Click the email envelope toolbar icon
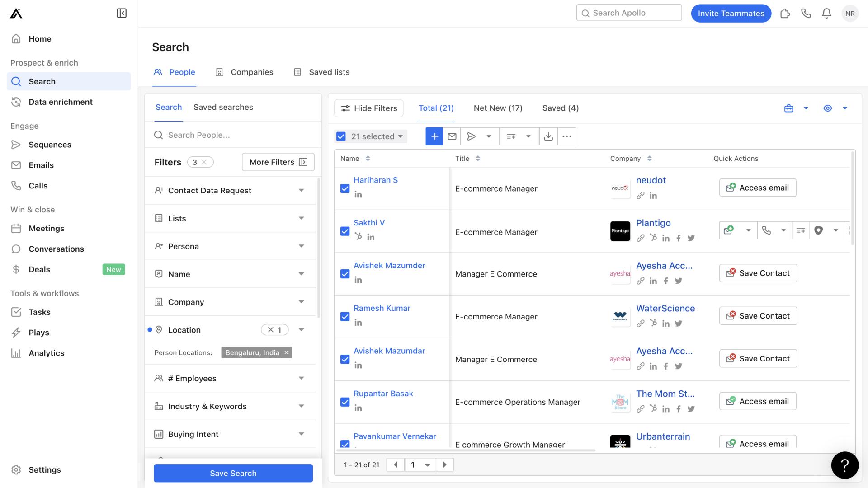868x488 pixels. [x=452, y=136]
